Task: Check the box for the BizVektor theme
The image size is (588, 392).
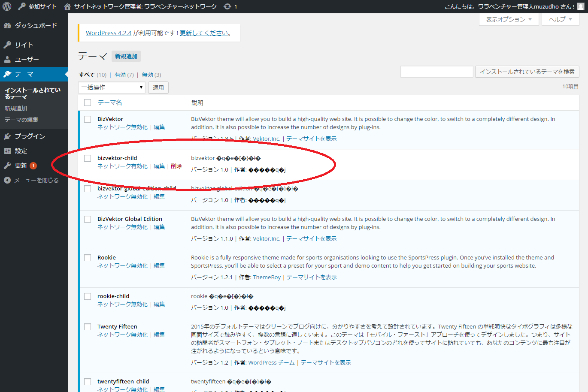Action: point(88,119)
